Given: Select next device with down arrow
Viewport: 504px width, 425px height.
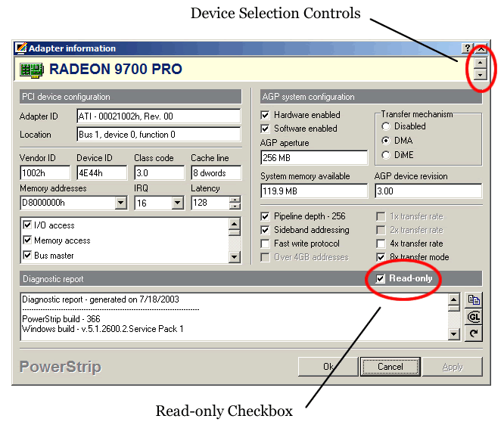Looking at the screenshot, I should pyautogui.click(x=480, y=75).
